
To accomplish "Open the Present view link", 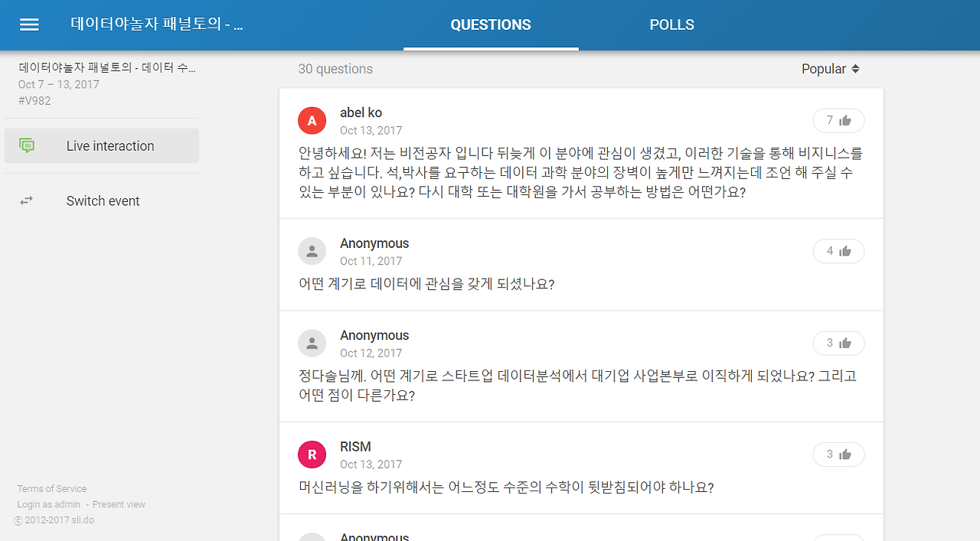I will (x=118, y=504).
